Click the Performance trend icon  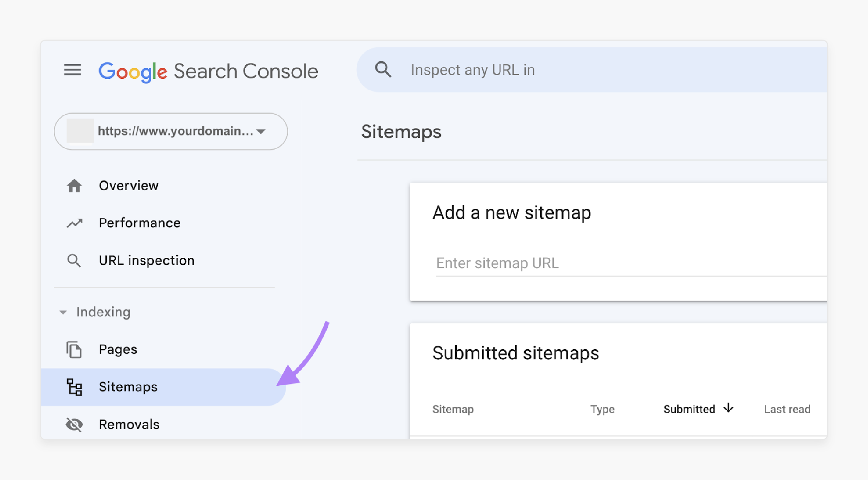74,223
